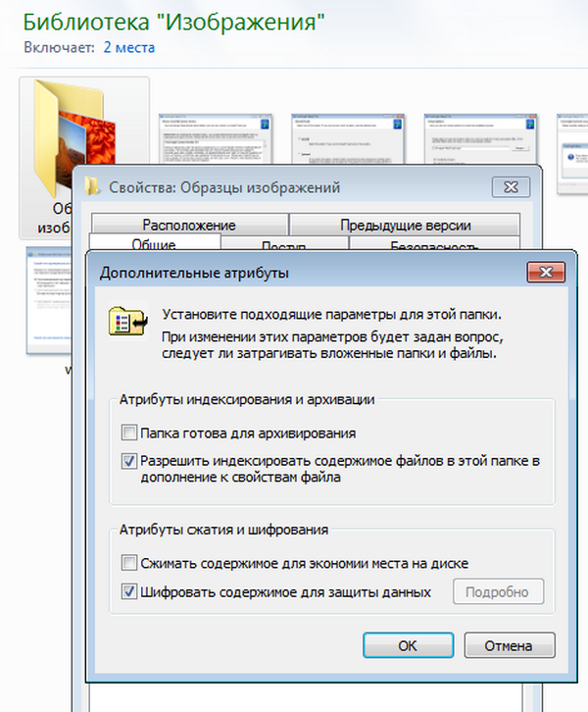This screenshot has height=712, width=588.
Task: Select first screenshot thumbnail in library
Action: click(x=215, y=138)
